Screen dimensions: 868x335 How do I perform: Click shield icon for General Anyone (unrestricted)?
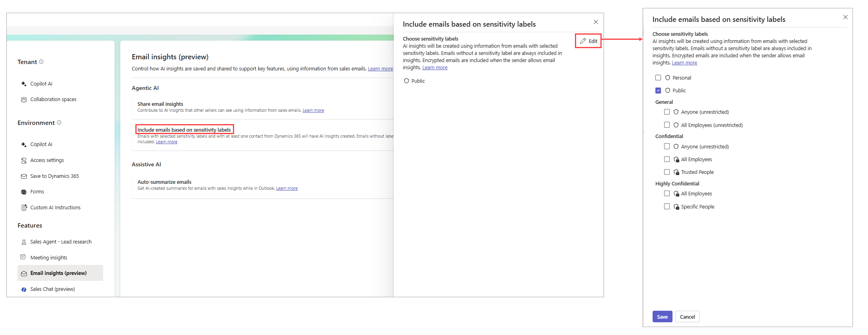pyautogui.click(x=676, y=112)
